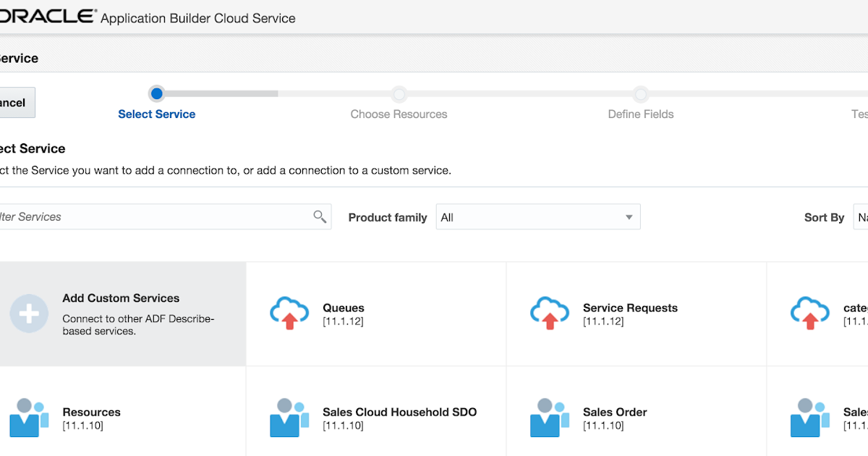Screen dimensions: 868x456
Task: Click the rightmost cropped Sales service icon
Action: coord(810,418)
